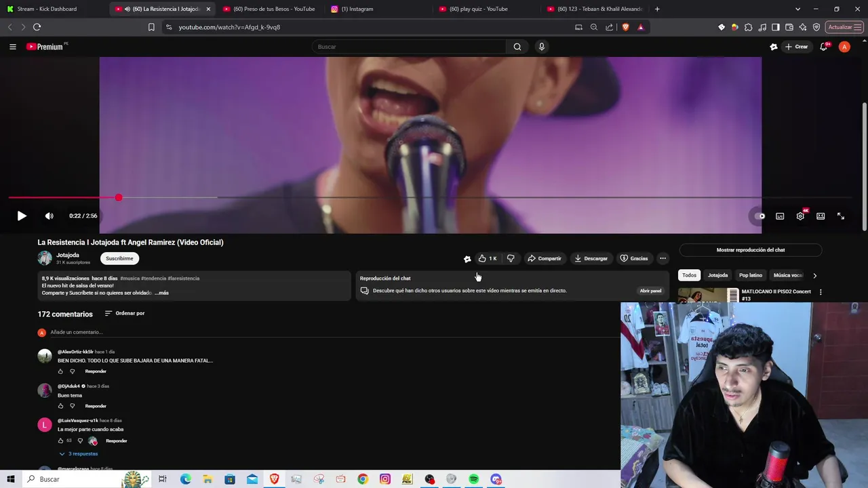Select Pop latino filter chip
The height and width of the screenshot is (488, 868).
click(751, 275)
